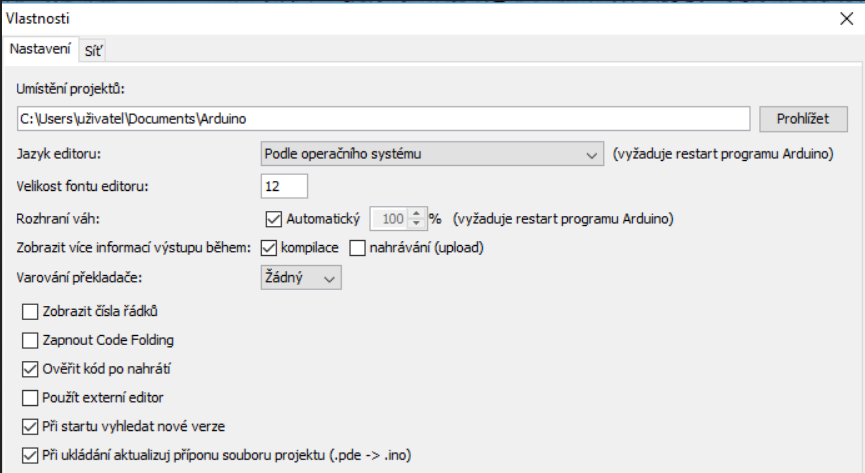
Task: Disable verbose output during kompilace
Action: [269, 247]
